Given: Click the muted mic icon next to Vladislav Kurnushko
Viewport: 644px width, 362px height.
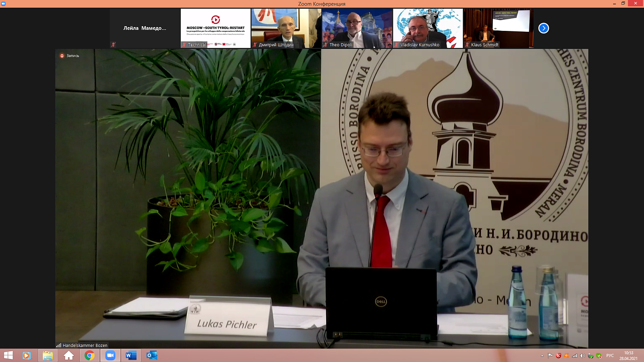Looking at the screenshot, I should [397, 45].
